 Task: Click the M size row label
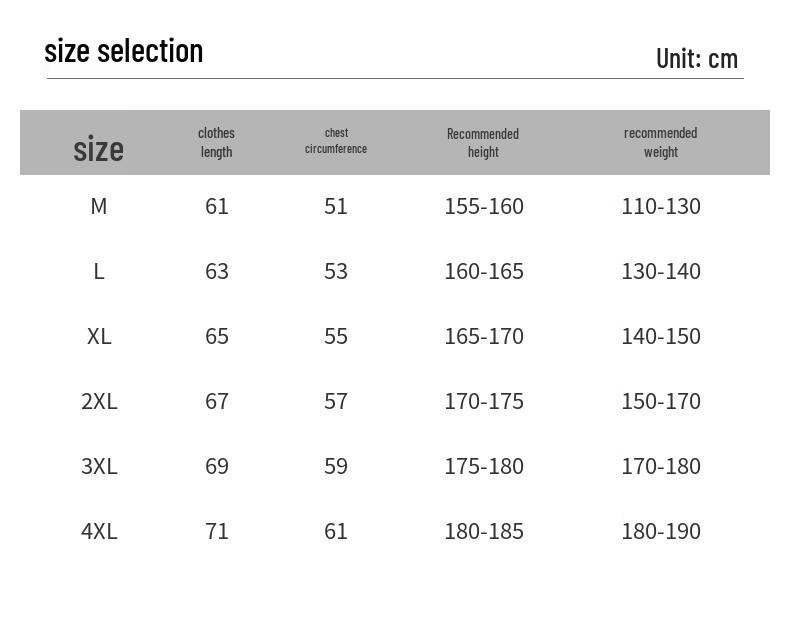tap(99, 206)
